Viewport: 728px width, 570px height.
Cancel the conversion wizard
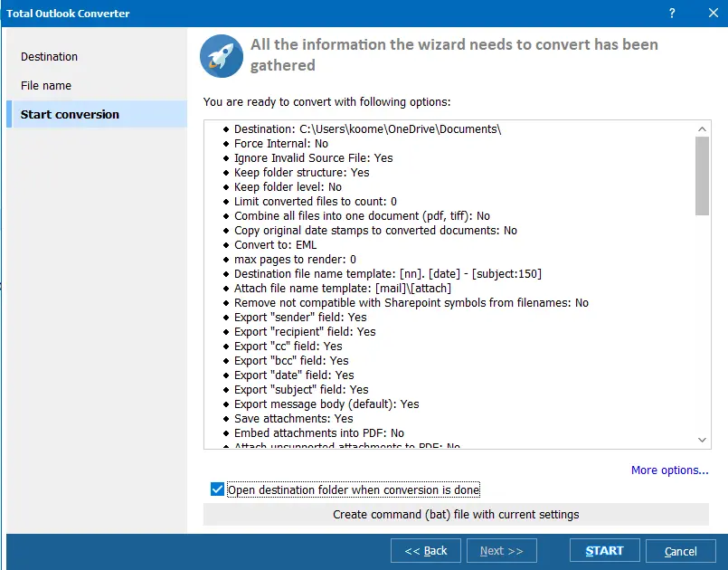680,550
